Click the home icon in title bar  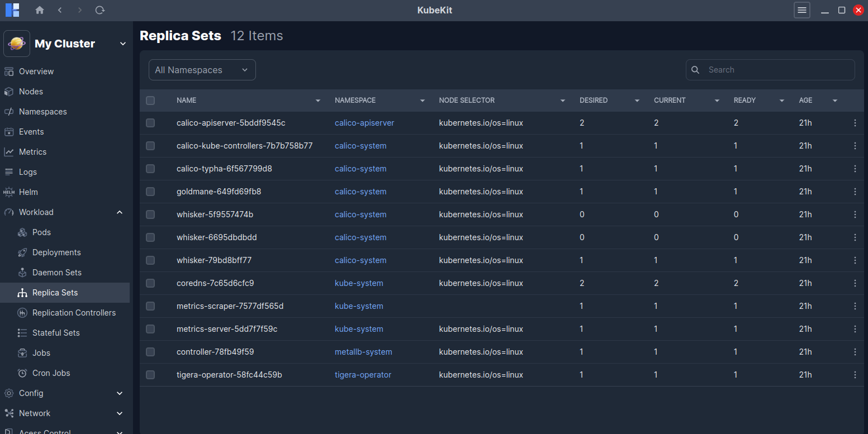(40, 10)
